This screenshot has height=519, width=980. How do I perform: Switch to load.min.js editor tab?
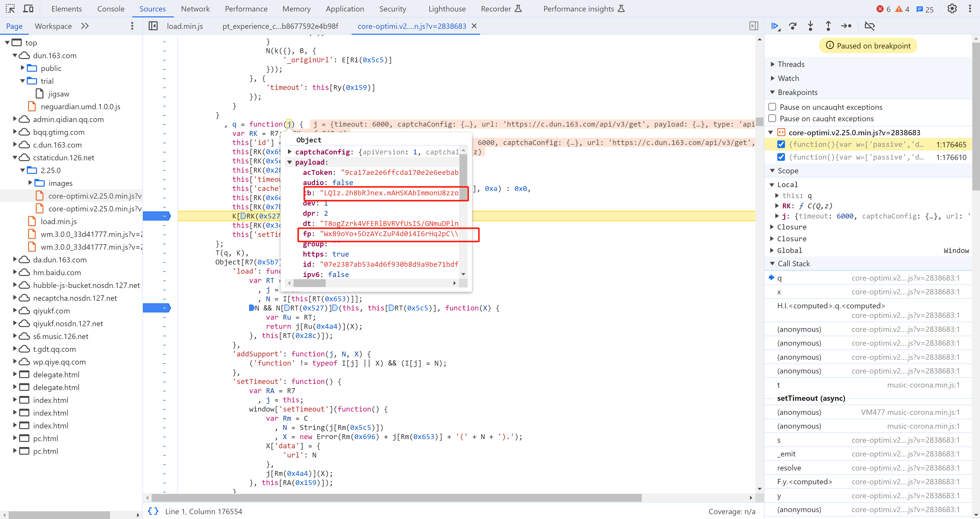pyautogui.click(x=185, y=26)
